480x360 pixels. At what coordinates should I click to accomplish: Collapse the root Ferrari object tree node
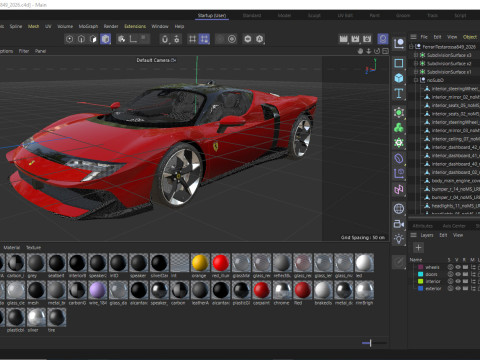pyautogui.click(x=411, y=47)
